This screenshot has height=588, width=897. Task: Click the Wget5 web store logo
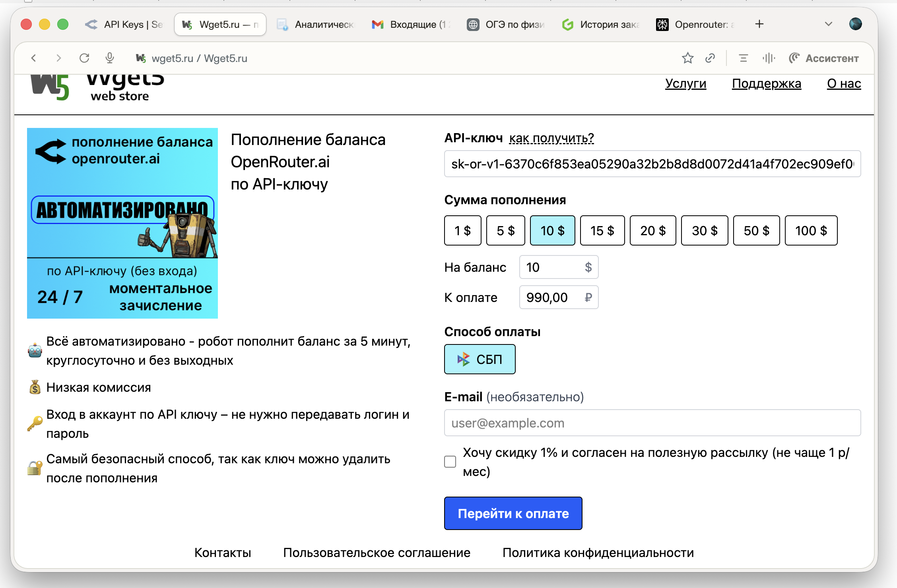[98, 87]
